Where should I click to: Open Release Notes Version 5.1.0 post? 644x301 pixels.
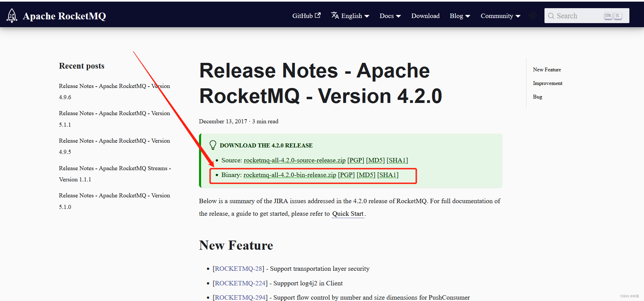[x=114, y=201]
